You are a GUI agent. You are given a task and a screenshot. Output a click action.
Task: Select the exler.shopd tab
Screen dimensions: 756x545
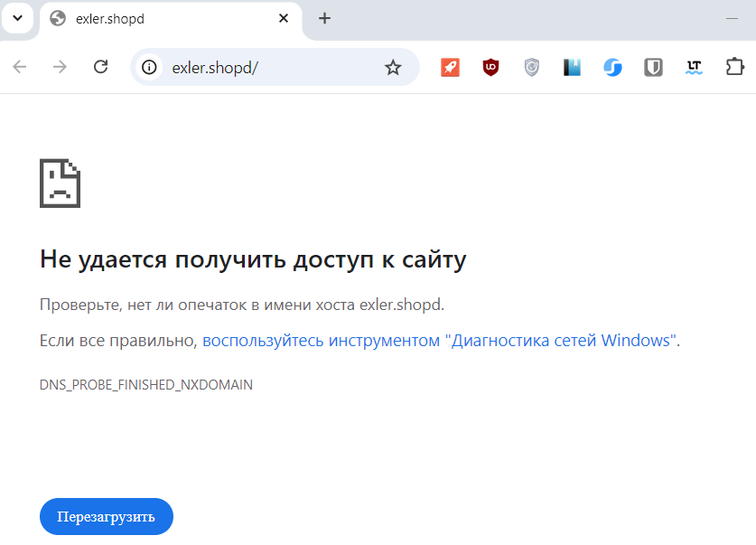[154, 18]
